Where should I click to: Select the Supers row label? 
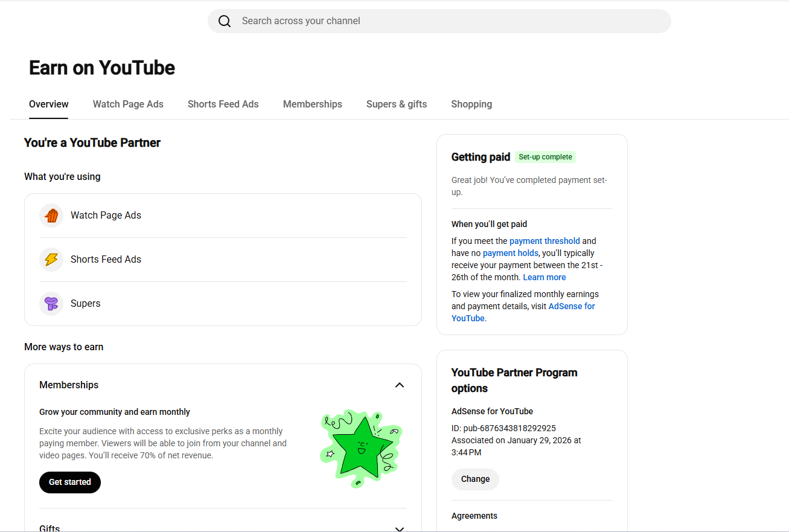coord(86,304)
